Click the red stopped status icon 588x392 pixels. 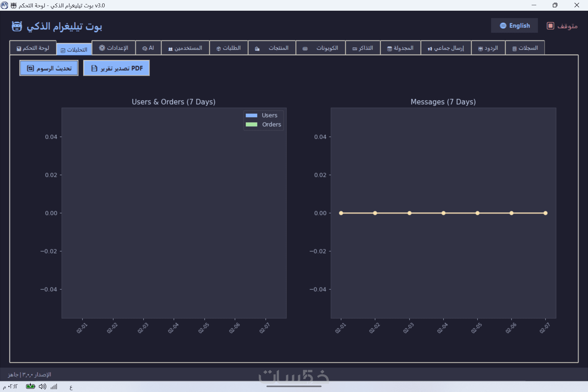[550, 26]
